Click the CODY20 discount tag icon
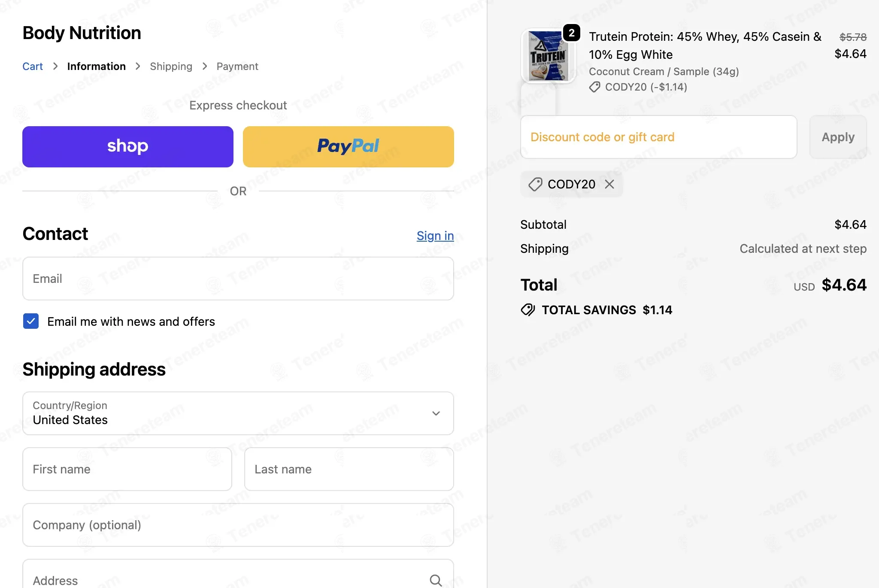Screen dimensions: 879x588 [x=535, y=184]
